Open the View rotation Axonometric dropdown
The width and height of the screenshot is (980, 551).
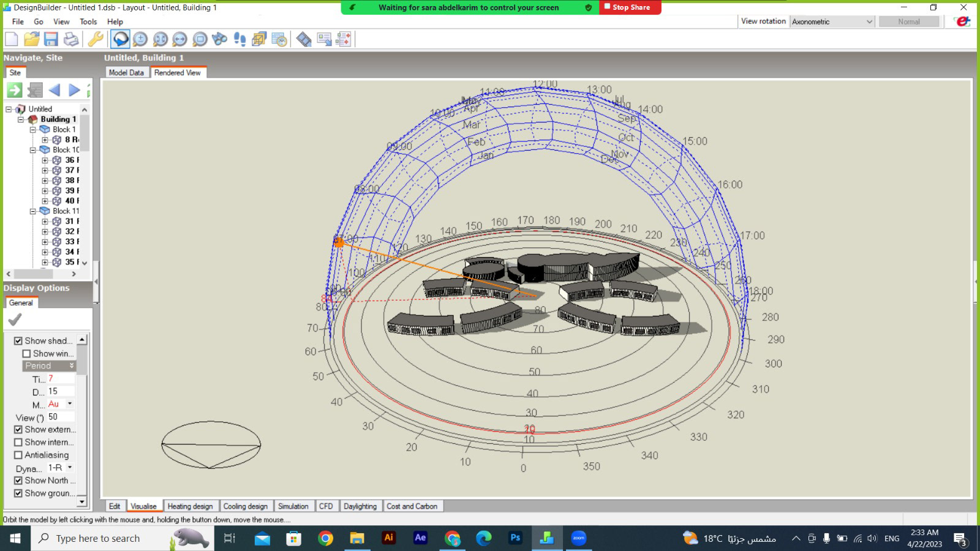click(x=831, y=21)
